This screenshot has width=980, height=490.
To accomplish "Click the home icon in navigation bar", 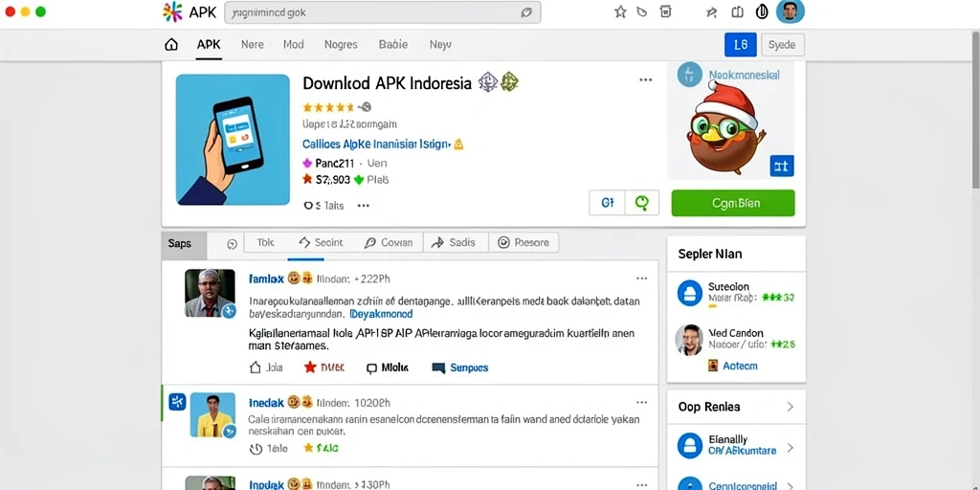I will 170,44.
